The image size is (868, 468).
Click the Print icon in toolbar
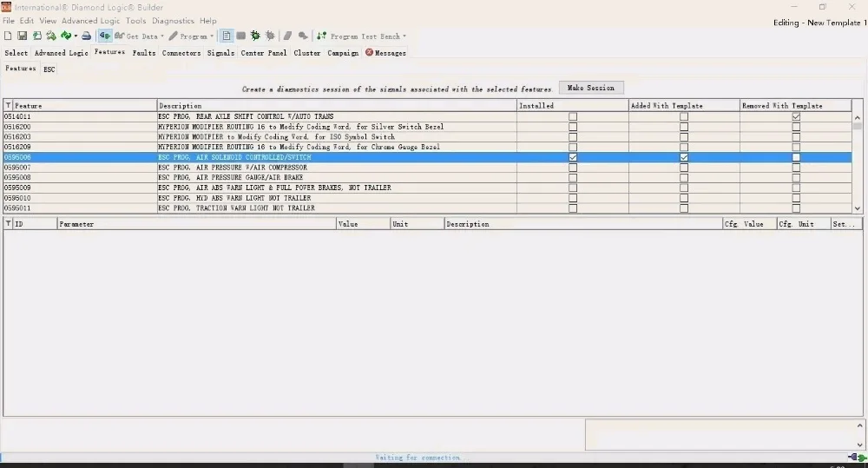point(86,36)
